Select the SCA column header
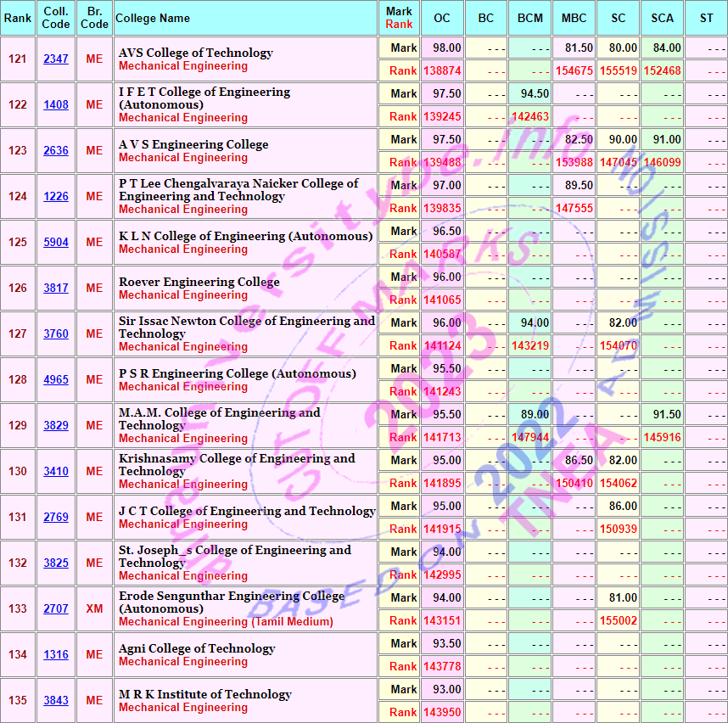Image resolution: width=728 pixels, height=723 pixels. click(x=662, y=19)
